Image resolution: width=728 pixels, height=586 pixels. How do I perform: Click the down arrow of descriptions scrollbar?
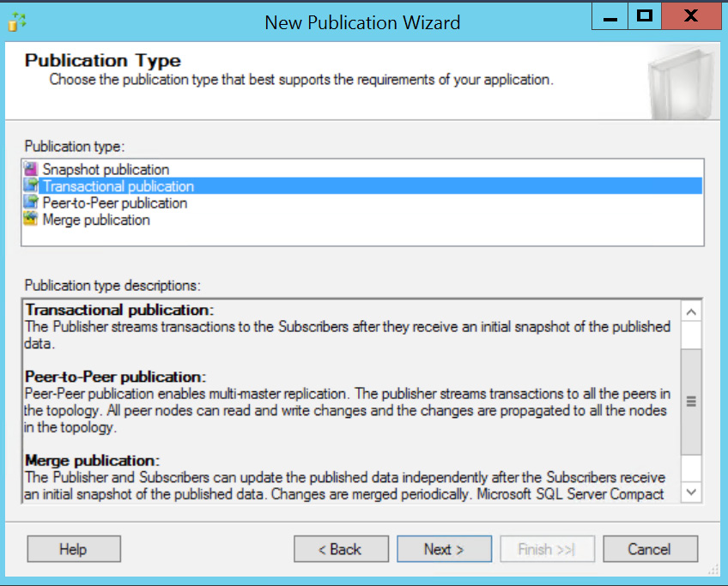691,492
